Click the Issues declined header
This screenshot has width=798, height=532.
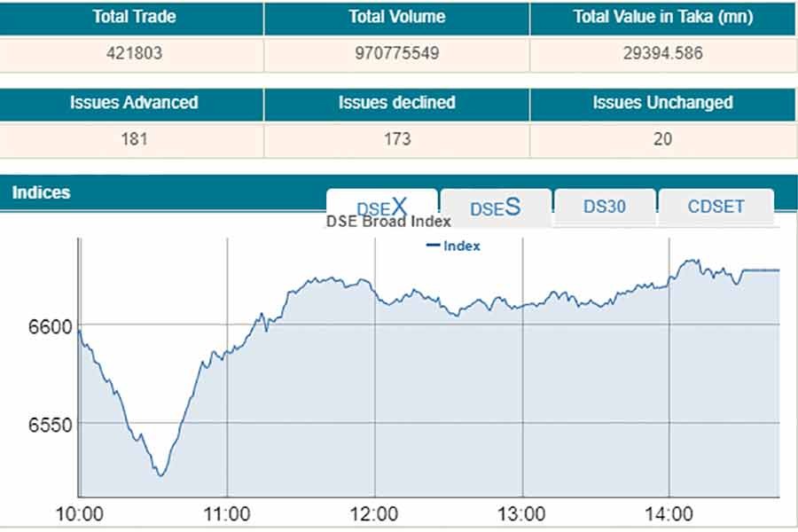pyautogui.click(x=397, y=103)
